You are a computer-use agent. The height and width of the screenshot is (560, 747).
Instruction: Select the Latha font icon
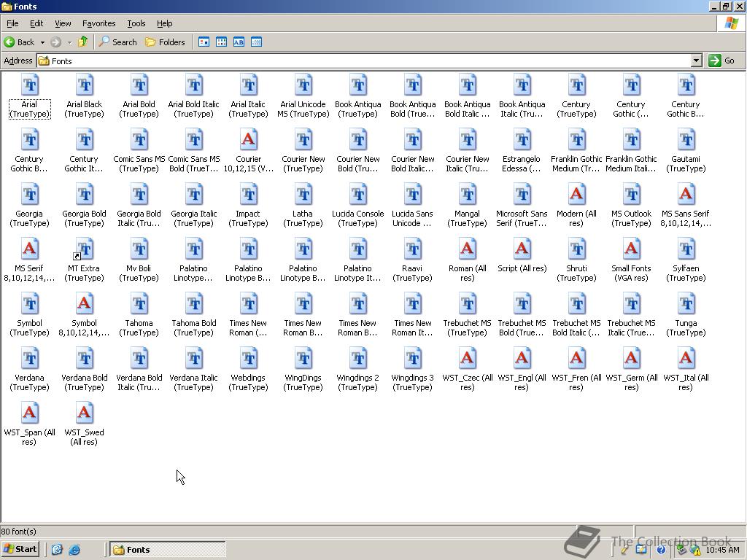(x=303, y=195)
